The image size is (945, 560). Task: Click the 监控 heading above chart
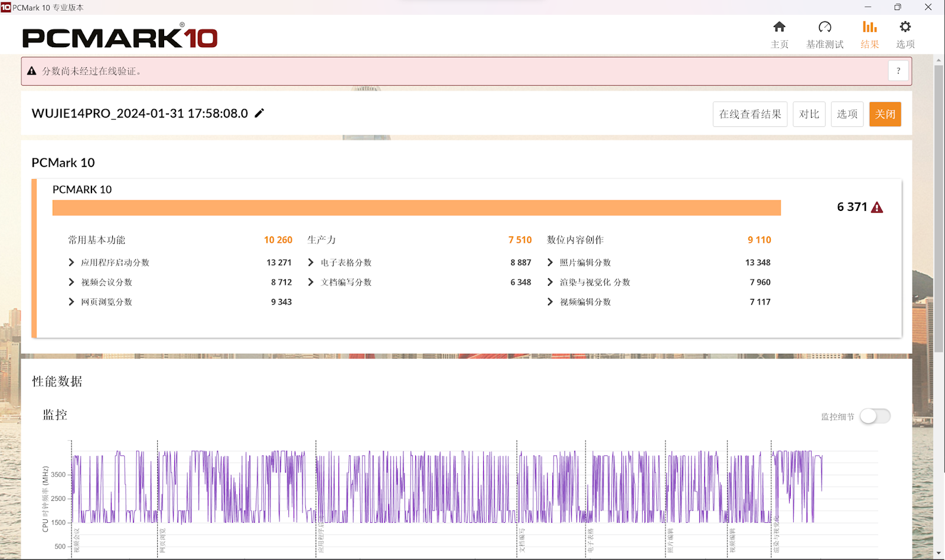click(55, 415)
